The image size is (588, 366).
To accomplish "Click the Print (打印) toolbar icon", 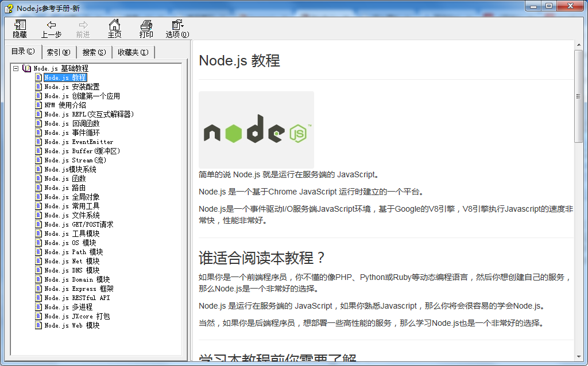I will coord(146,25).
